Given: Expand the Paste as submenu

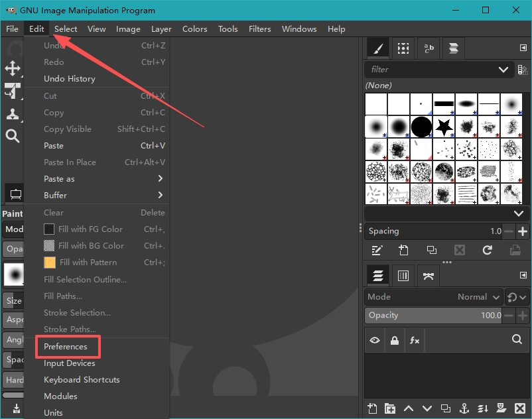Looking at the screenshot, I should (97, 178).
